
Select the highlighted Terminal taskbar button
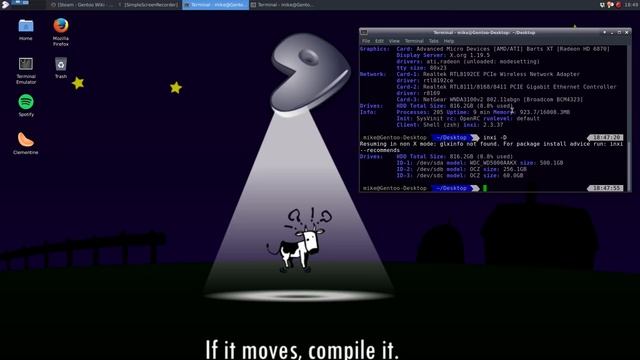[216, 5]
